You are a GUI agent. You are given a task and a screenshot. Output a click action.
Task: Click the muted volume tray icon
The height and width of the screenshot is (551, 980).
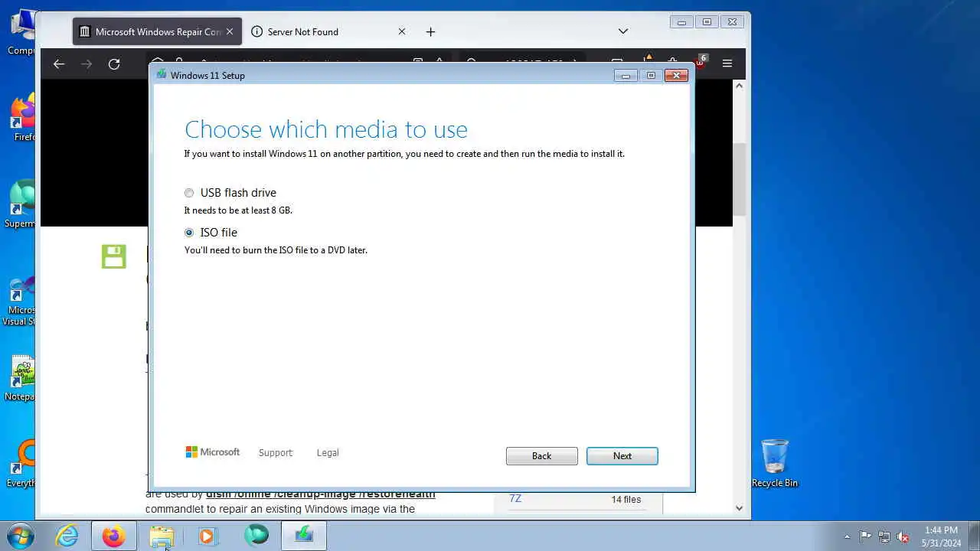point(903,536)
